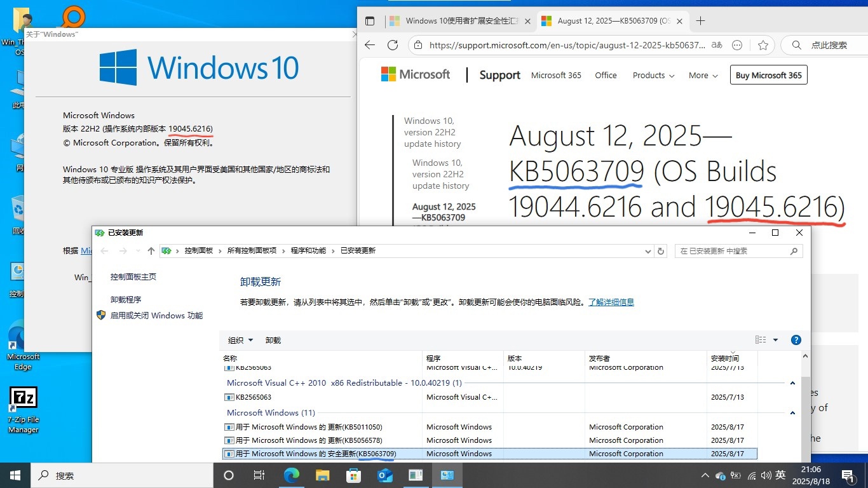868x488 pixels.
Task: Select KB5011050 update row
Action: (489, 427)
